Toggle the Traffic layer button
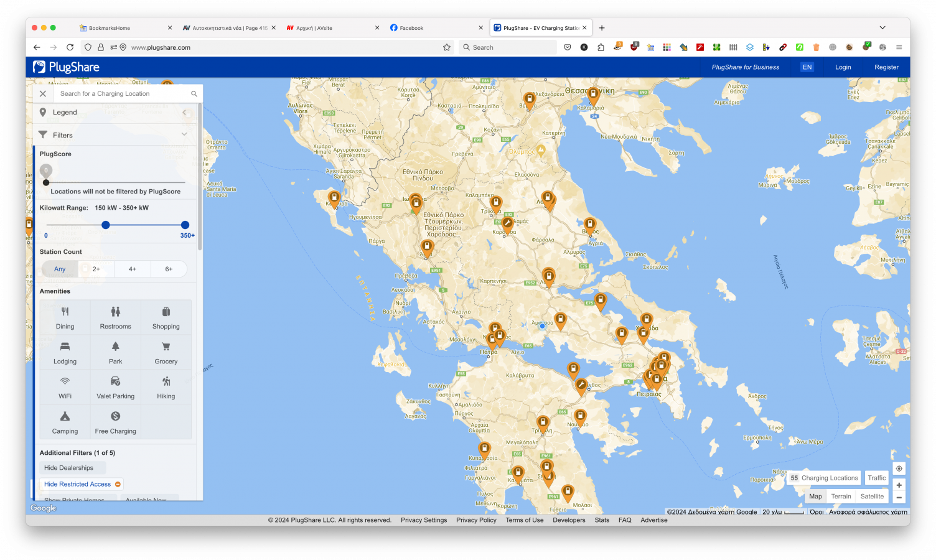This screenshot has height=560, width=936. coord(877,478)
